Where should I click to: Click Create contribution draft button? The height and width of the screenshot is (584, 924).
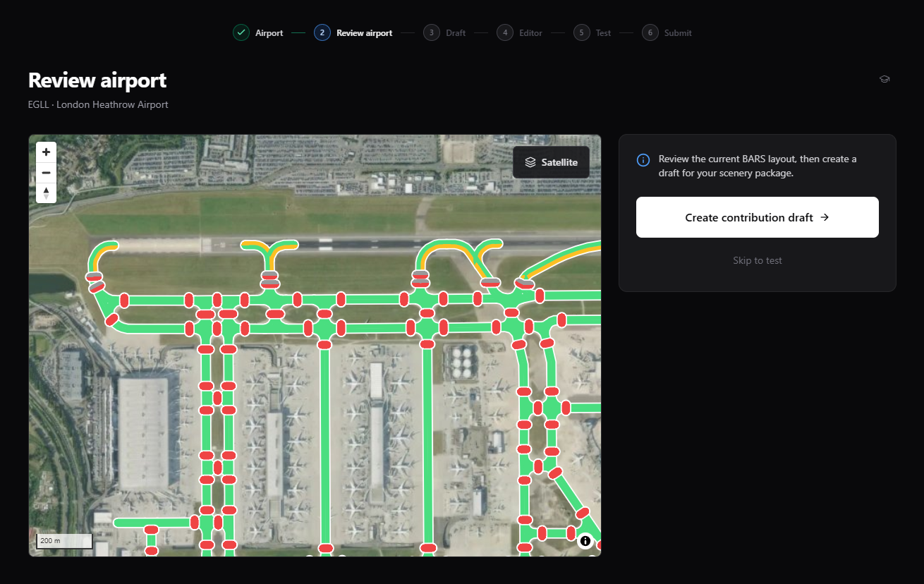[758, 217]
